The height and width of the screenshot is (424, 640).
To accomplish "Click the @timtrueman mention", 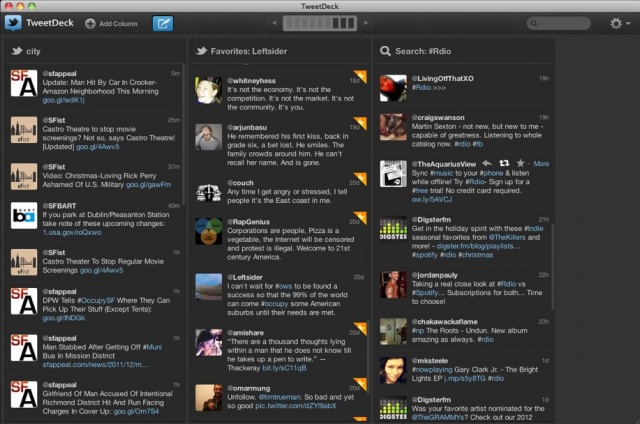I will pos(280,397).
